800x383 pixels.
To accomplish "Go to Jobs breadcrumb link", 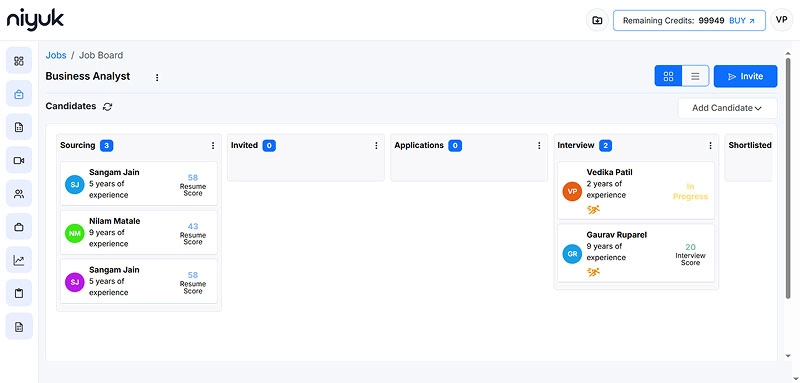I will click(56, 55).
